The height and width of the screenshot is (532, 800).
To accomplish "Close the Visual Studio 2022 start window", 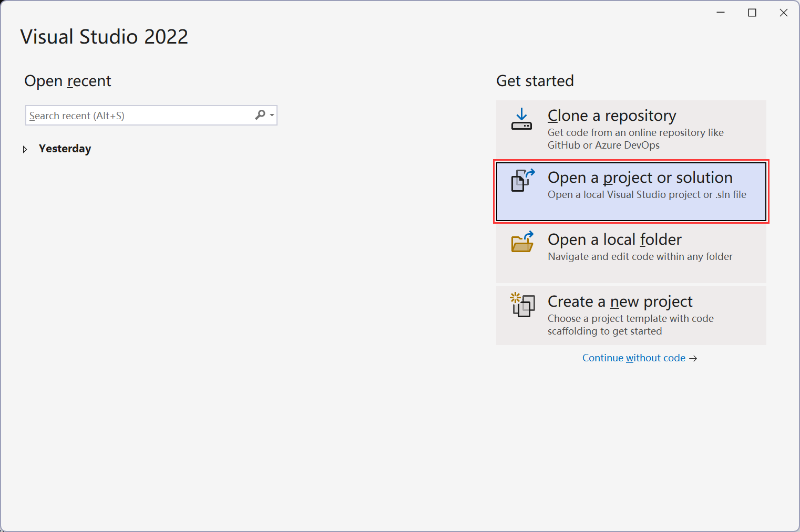I will click(x=784, y=13).
